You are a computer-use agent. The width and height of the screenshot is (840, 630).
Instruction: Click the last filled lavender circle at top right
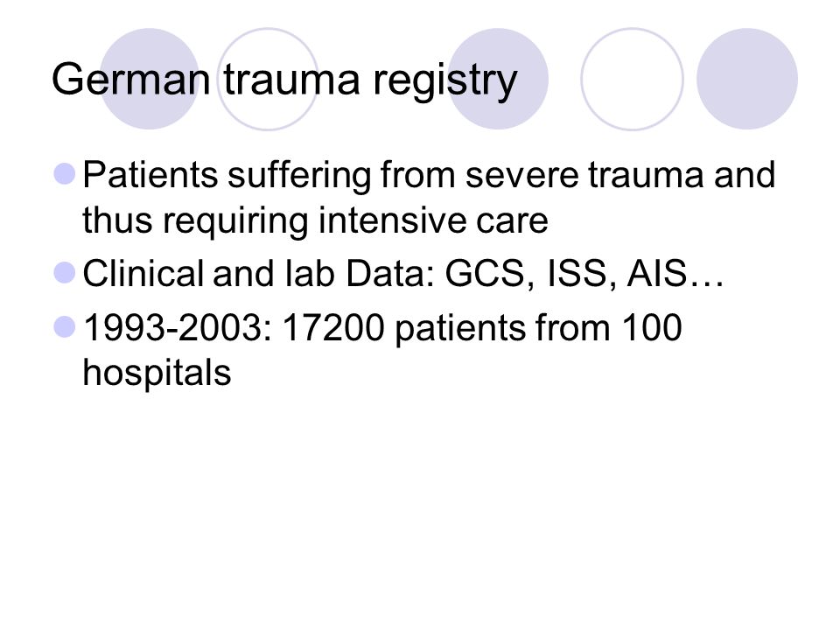tap(747, 79)
